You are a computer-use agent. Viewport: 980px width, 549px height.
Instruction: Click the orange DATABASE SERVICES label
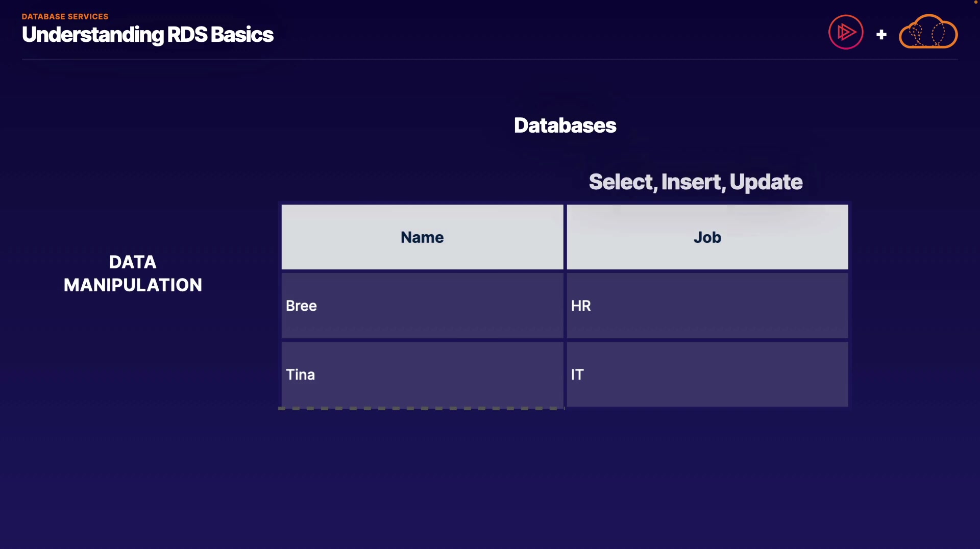tap(65, 16)
